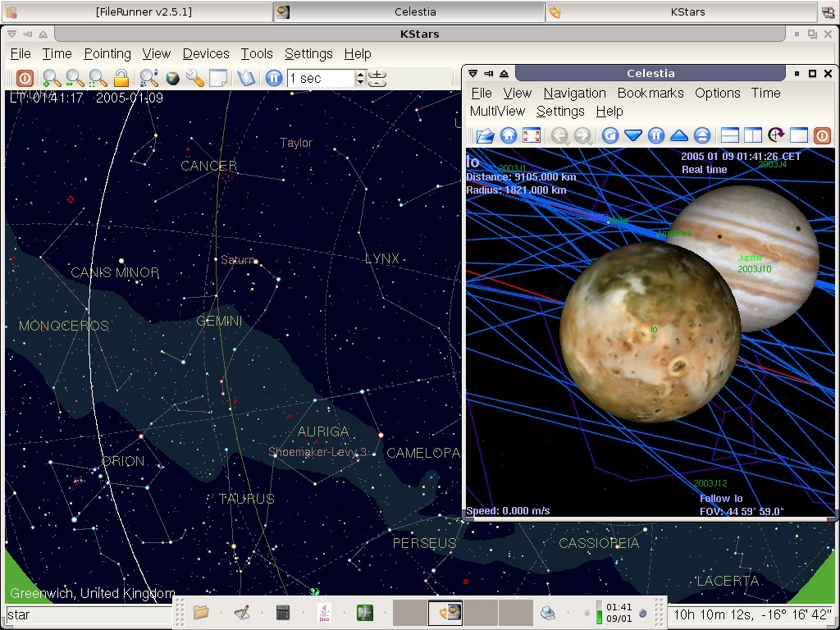Click Celestia's Go to selection button
Image resolution: width=840 pixels, height=630 pixels.
[x=609, y=135]
